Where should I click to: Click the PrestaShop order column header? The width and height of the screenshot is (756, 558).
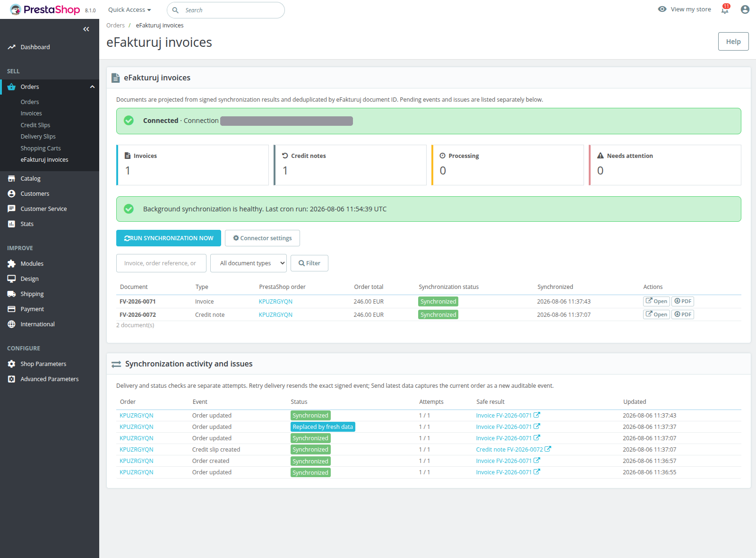tap(282, 287)
